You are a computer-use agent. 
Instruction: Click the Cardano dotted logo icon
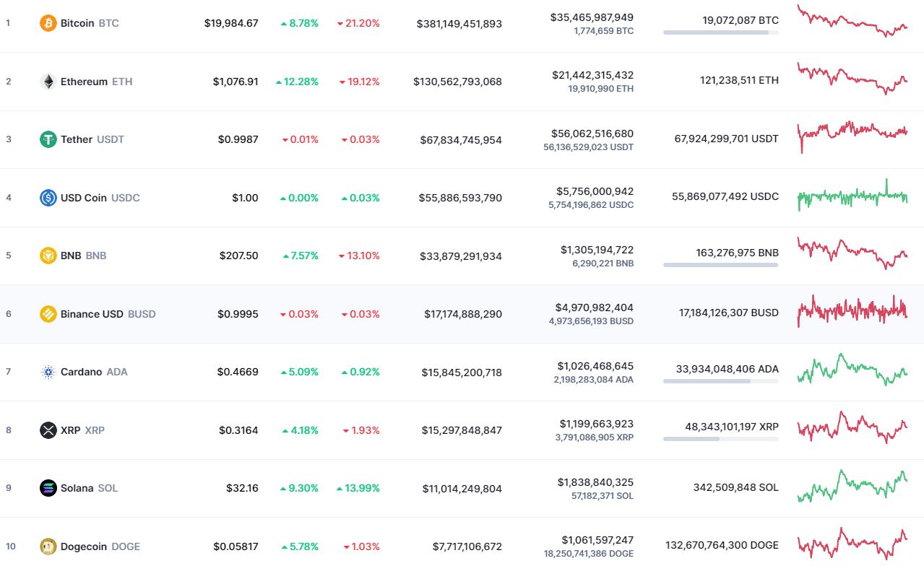point(48,372)
